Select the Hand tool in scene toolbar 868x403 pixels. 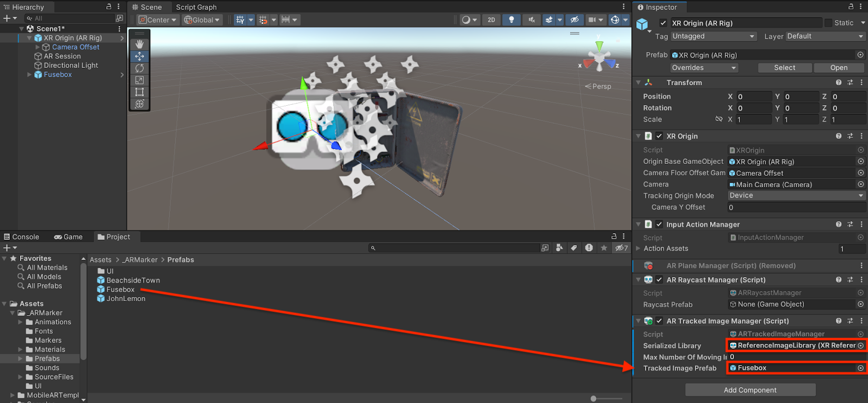click(x=139, y=44)
